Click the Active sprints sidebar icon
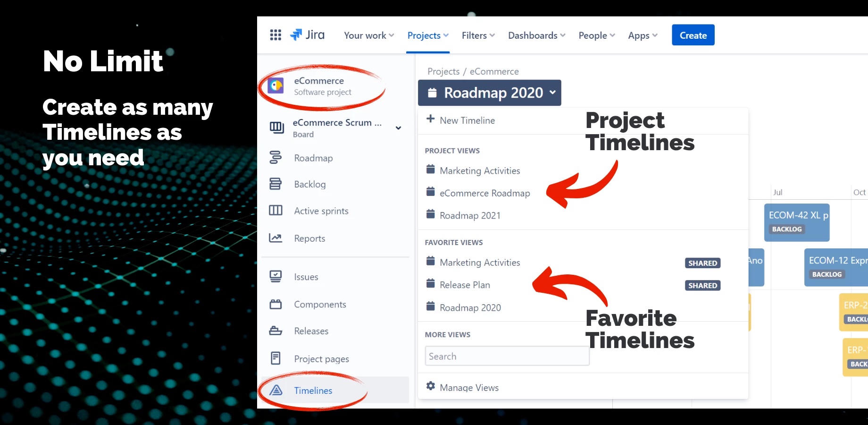The width and height of the screenshot is (868, 425). [x=275, y=211]
